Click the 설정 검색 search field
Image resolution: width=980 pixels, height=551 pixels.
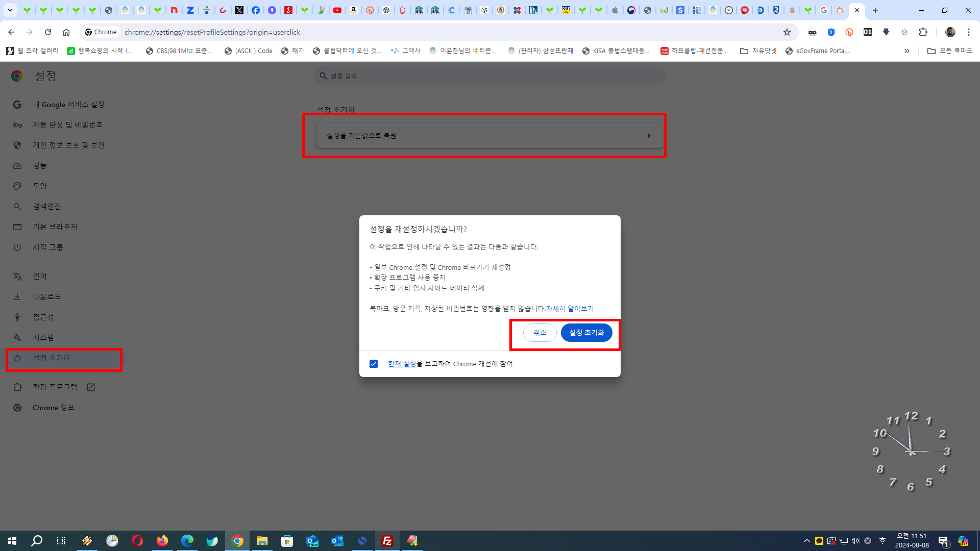[x=490, y=76]
